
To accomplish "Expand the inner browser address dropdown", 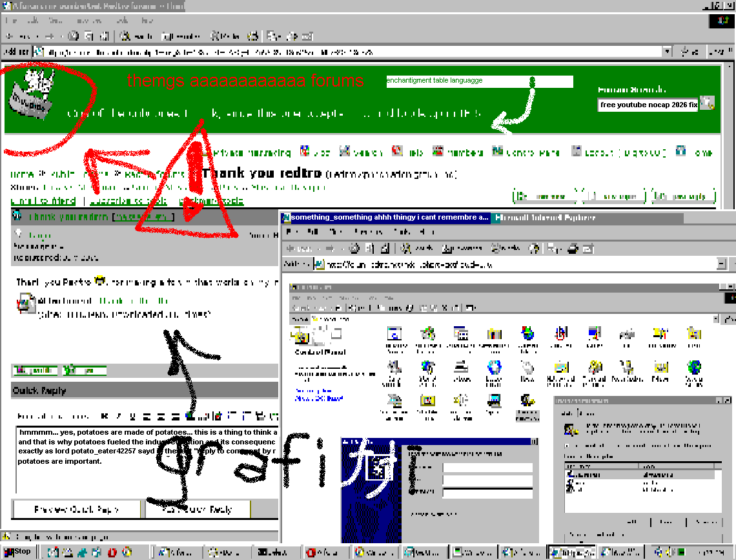I will pyautogui.click(x=721, y=264).
